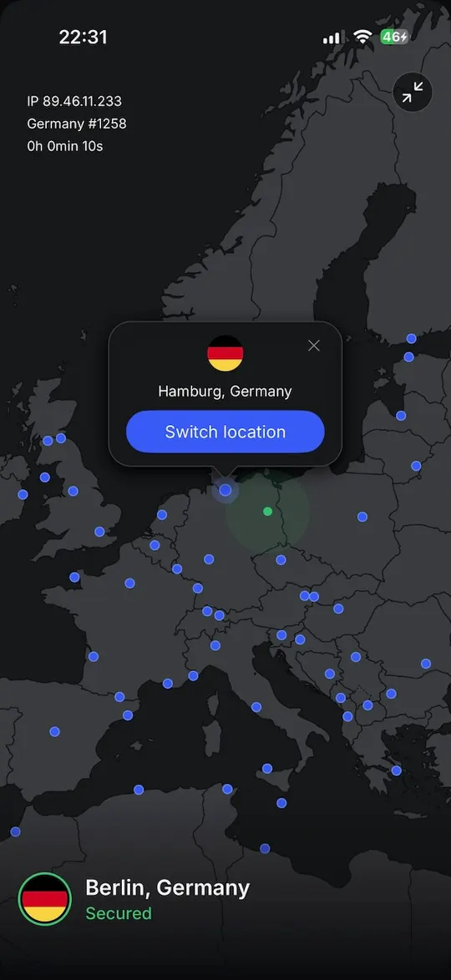Select the server dot in Poland

(x=362, y=517)
